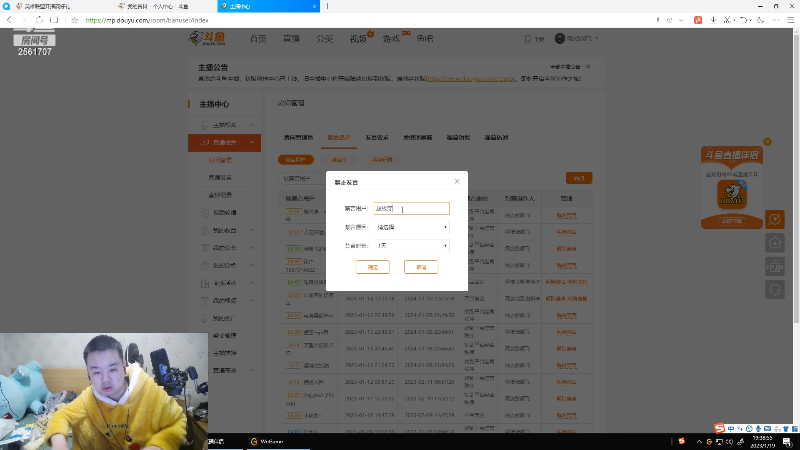Open 视频 in the Douyu top navigation
800x450 pixels.
(x=358, y=39)
